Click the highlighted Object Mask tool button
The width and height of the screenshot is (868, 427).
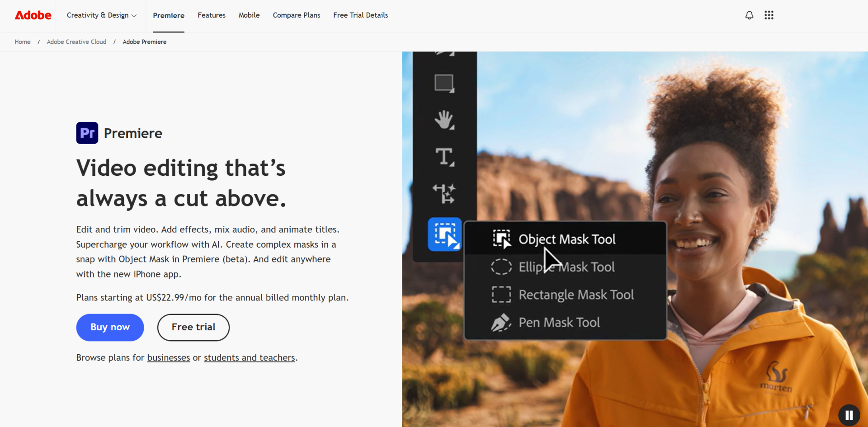click(444, 234)
